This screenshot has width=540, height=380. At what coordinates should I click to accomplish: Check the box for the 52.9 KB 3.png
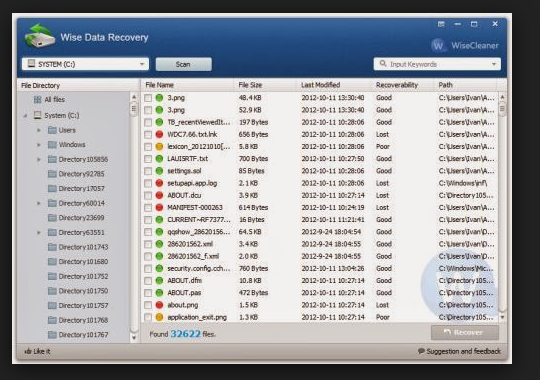coord(148,110)
